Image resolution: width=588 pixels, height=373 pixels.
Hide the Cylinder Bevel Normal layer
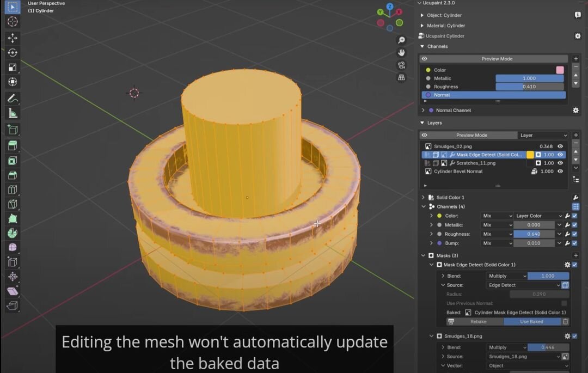(560, 172)
